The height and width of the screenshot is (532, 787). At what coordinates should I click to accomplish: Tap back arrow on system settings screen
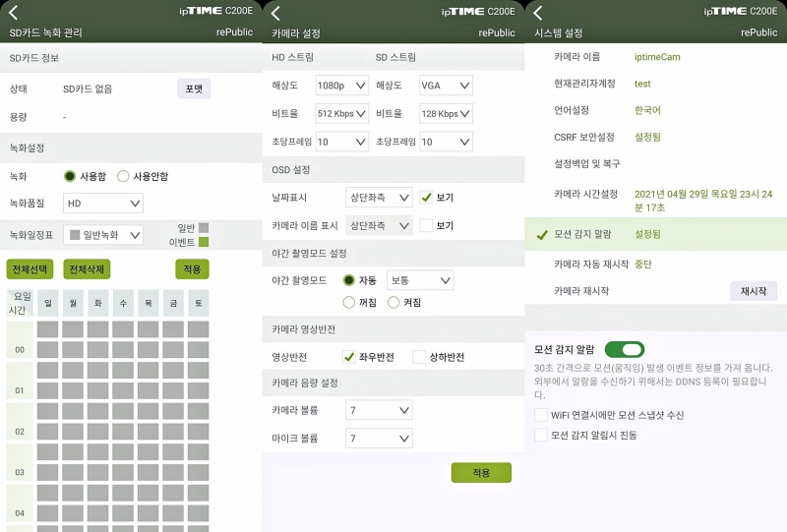coord(540,12)
